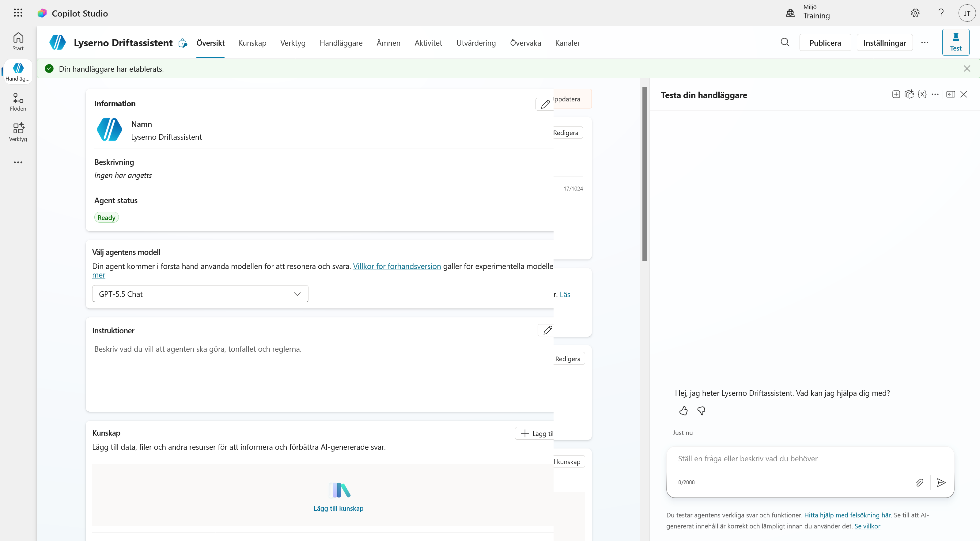The image size is (980, 541).
Task: Open the help question mark icon
Action: click(x=941, y=13)
